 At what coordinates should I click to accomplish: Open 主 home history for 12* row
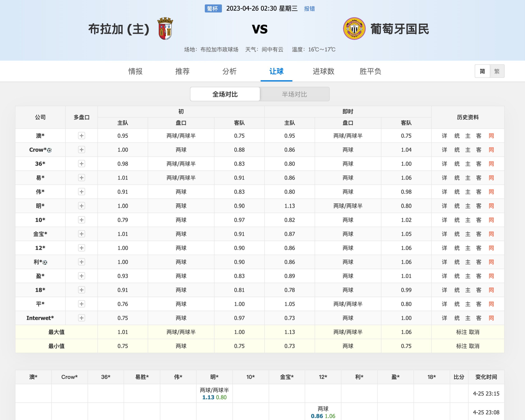point(468,248)
